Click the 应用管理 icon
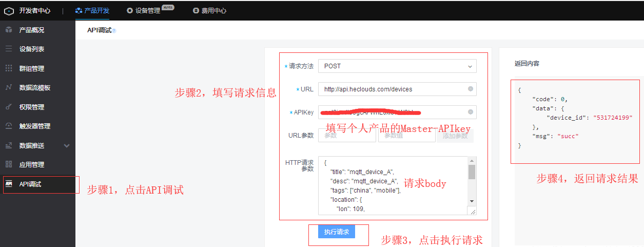The image size is (644, 247). pos(9,164)
